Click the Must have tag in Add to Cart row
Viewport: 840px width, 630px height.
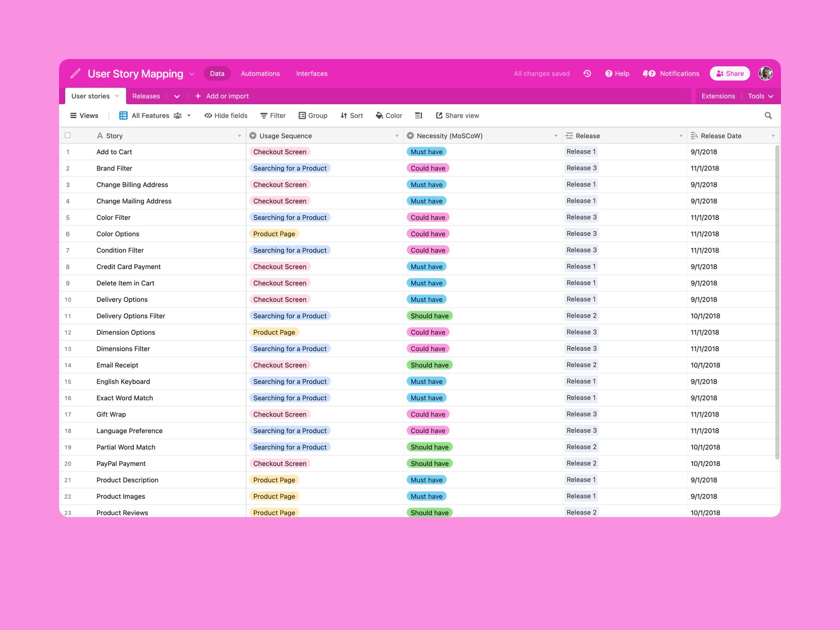point(427,152)
